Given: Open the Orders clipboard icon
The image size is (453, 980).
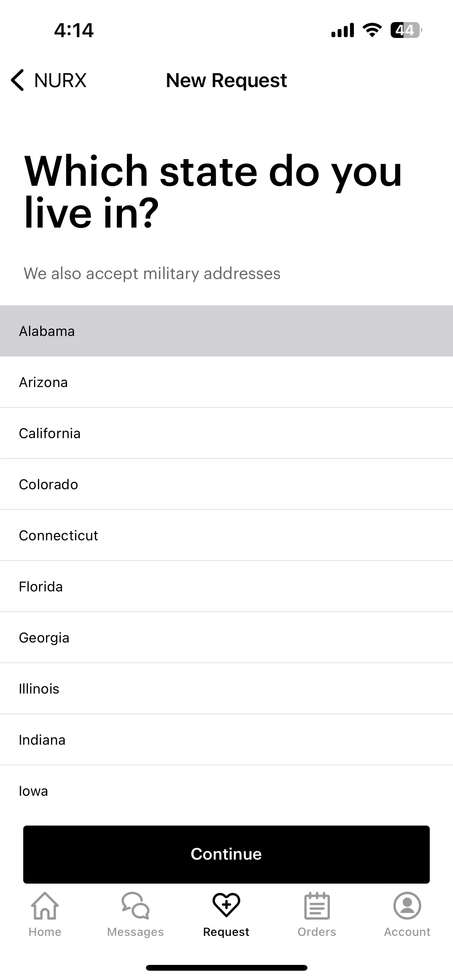Looking at the screenshot, I should (317, 906).
